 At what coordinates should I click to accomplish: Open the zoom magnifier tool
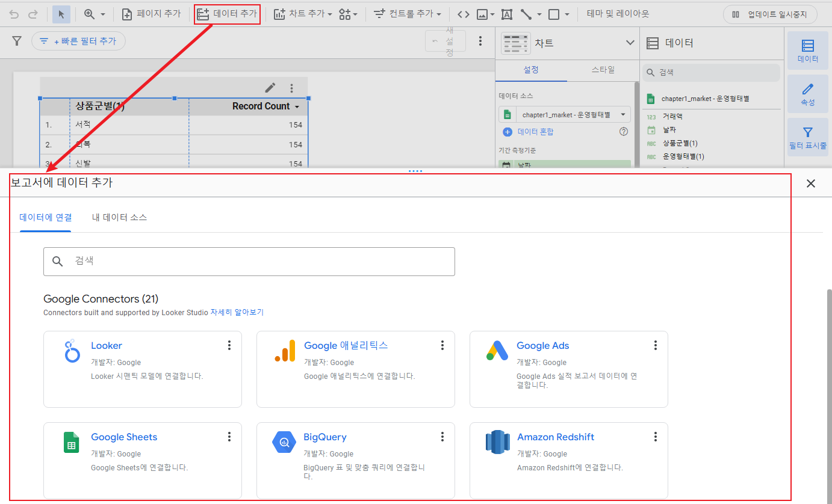click(89, 14)
